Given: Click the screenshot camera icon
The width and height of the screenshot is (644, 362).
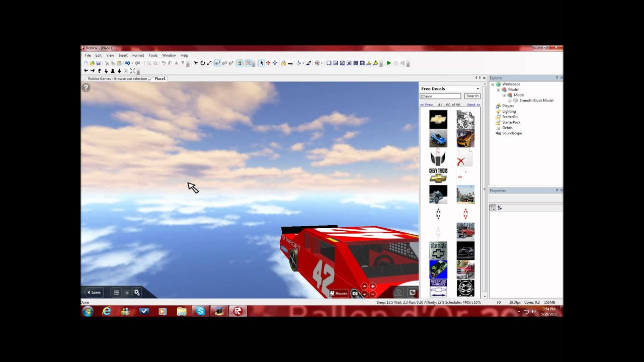Looking at the screenshot, I should click(355, 293).
